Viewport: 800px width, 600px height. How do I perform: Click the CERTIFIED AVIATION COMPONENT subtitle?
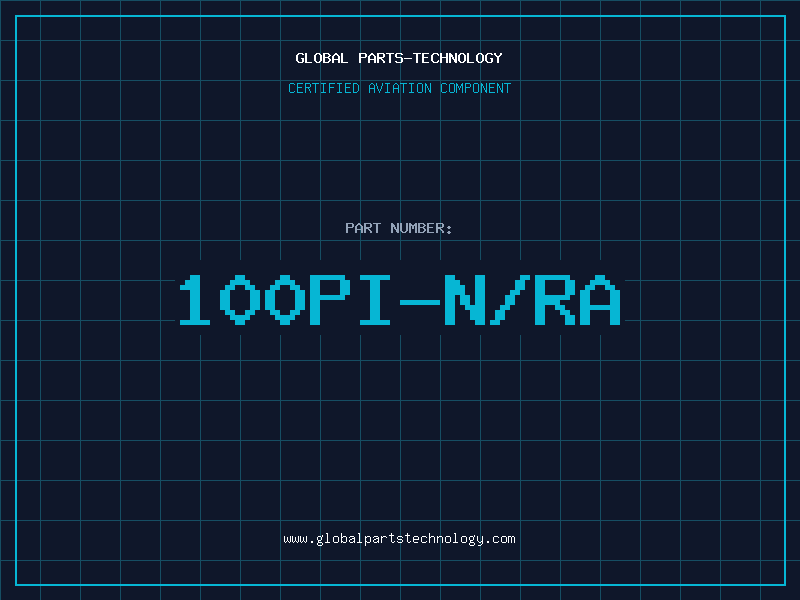click(x=399, y=88)
